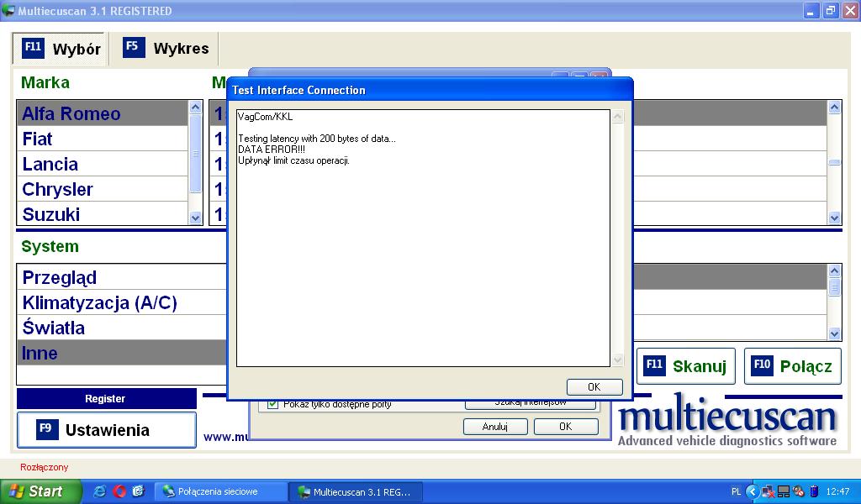Click the test dialog's scroll-down arrow
The image size is (861, 504).
618,360
